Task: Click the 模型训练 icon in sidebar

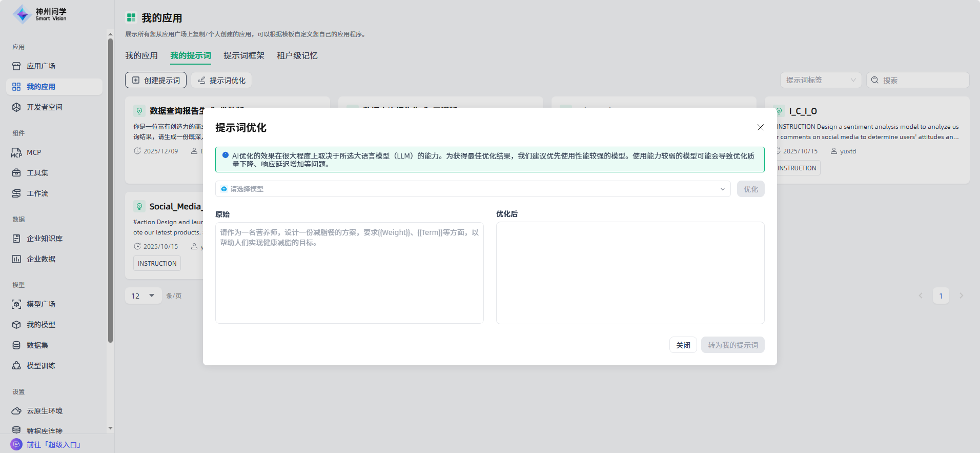Action: 16,366
